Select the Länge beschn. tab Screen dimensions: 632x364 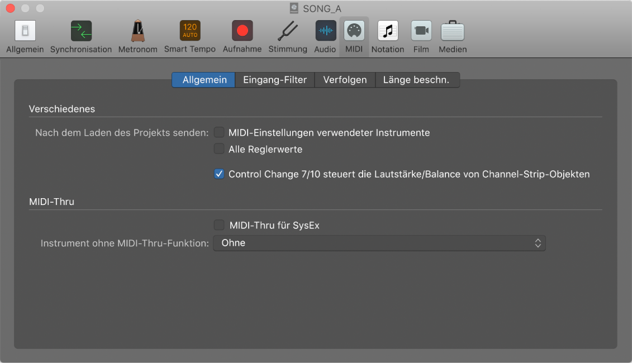[x=416, y=80]
